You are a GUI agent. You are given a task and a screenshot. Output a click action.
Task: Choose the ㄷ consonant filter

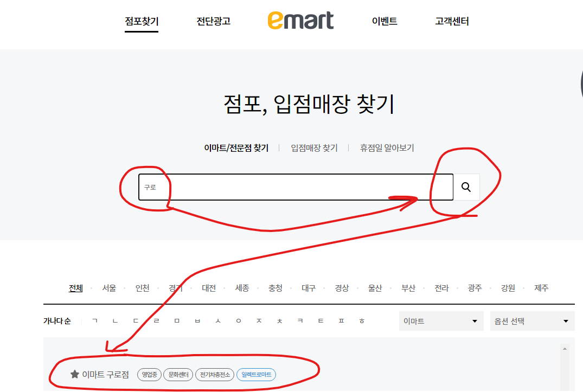pyautogui.click(x=136, y=320)
